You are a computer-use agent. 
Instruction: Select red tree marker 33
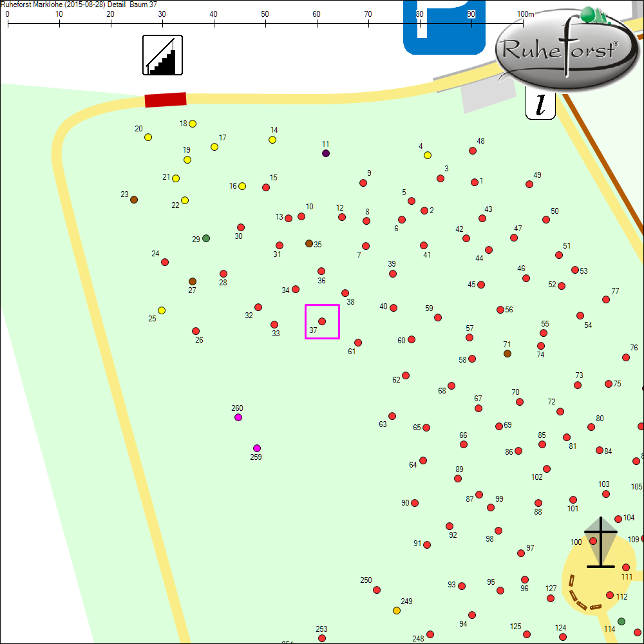tap(275, 325)
